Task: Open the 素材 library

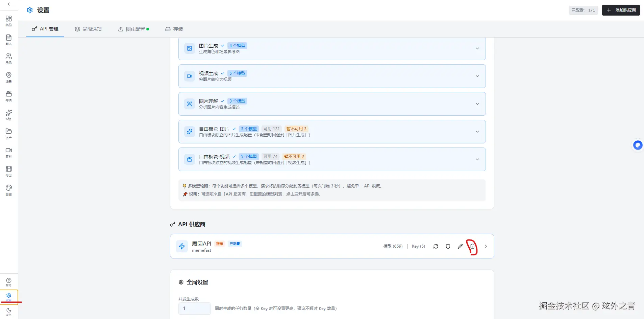Action: (8, 152)
